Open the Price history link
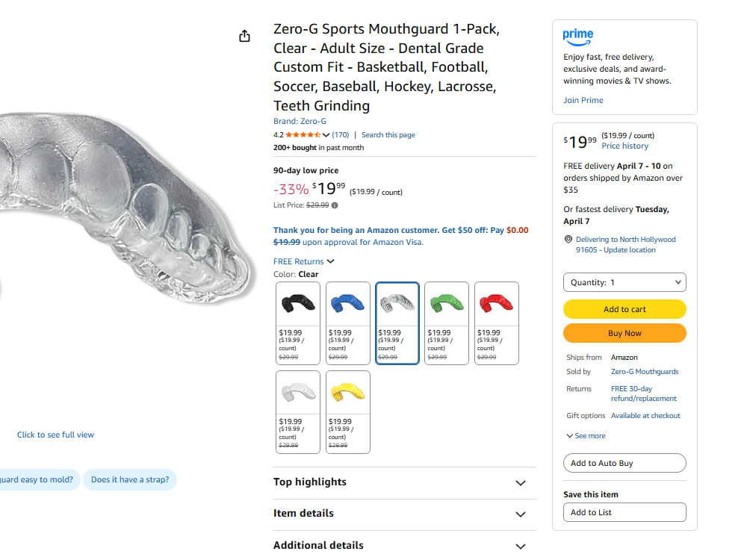Screen dimensions: 747x560 pos(624,146)
